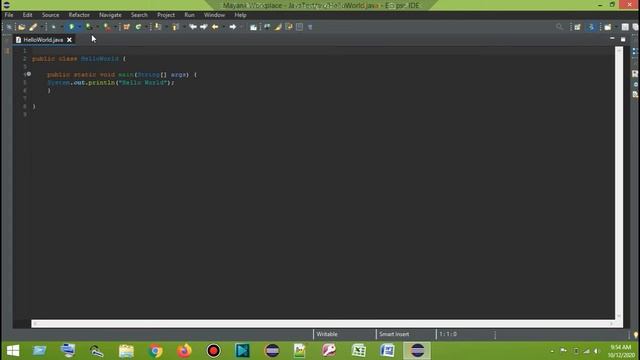640x360 pixels.
Task: Switch to the Java perspective icon
Action: [x=591, y=27]
